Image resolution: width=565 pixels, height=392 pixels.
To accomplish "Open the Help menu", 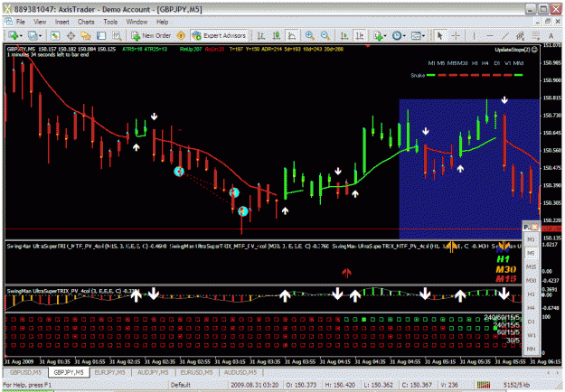I will coord(162,22).
